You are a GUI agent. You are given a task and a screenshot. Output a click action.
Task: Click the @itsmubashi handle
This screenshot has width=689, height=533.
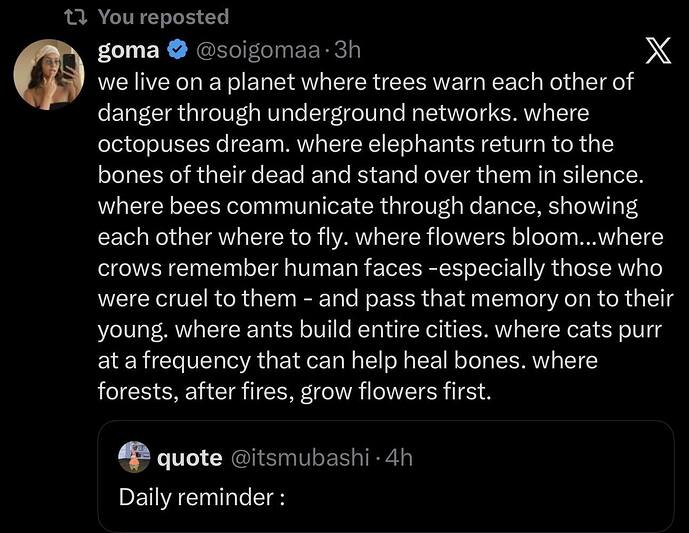pos(301,458)
